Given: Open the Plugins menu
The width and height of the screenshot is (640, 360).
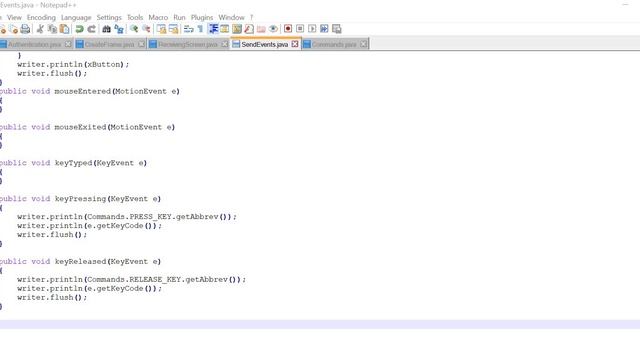Looking at the screenshot, I should [x=202, y=18].
